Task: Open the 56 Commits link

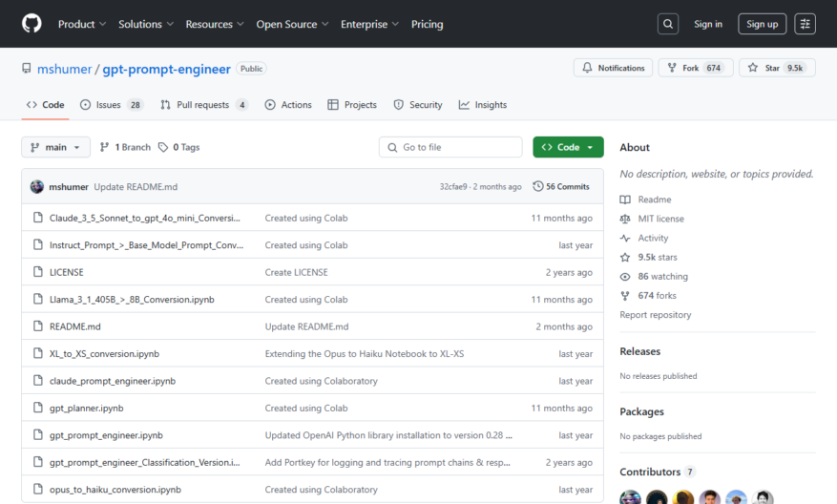Action: tap(561, 186)
